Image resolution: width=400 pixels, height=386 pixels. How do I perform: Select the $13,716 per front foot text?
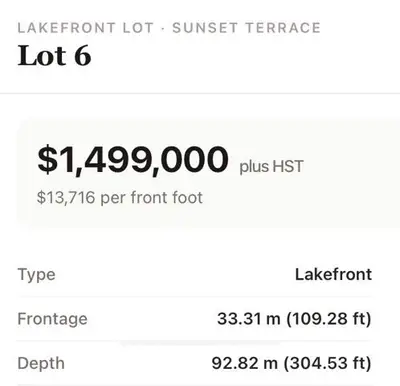coord(120,197)
